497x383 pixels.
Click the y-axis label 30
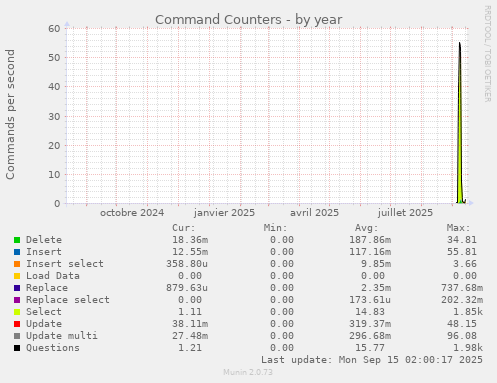(x=54, y=116)
